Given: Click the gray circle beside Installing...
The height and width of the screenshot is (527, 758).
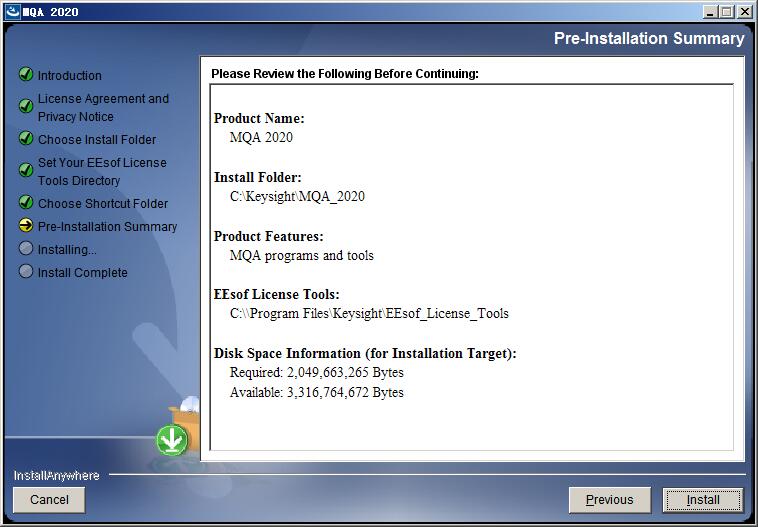Looking at the screenshot, I should pos(26,249).
